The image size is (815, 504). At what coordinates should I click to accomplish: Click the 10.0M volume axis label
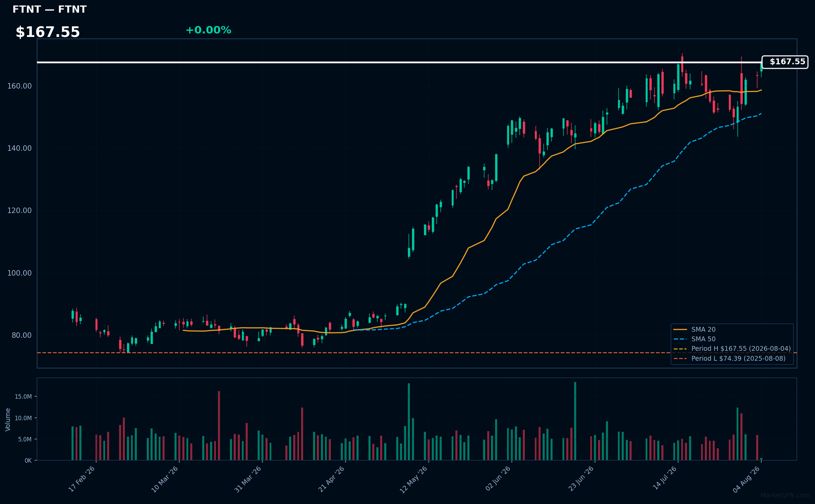(23, 418)
